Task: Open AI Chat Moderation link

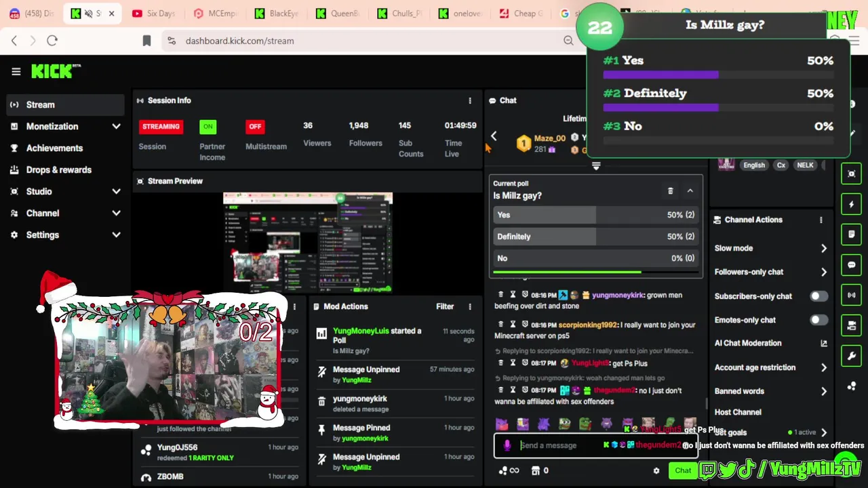Action: point(771,343)
